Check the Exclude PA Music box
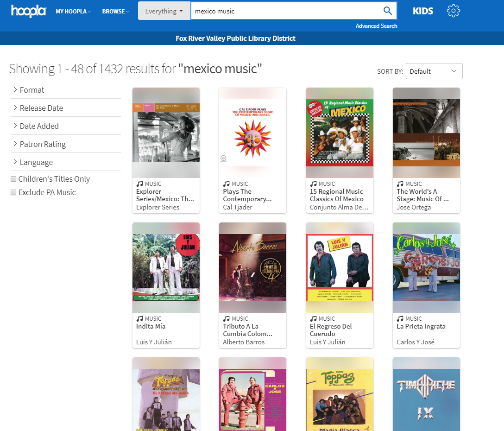This screenshot has width=504, height=431. 14,192
